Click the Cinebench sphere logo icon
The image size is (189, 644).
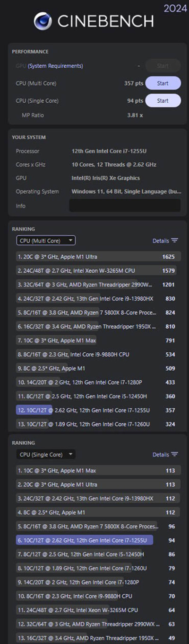point(43,21)
